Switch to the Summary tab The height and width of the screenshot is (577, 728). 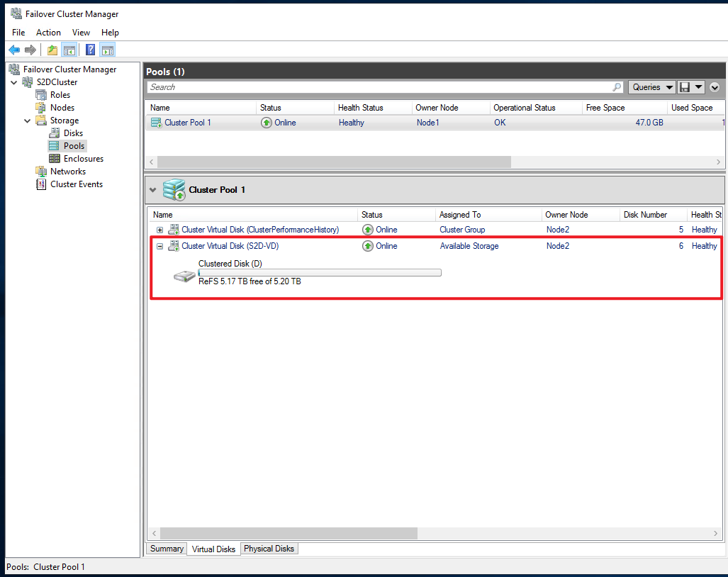pos(167,549)
